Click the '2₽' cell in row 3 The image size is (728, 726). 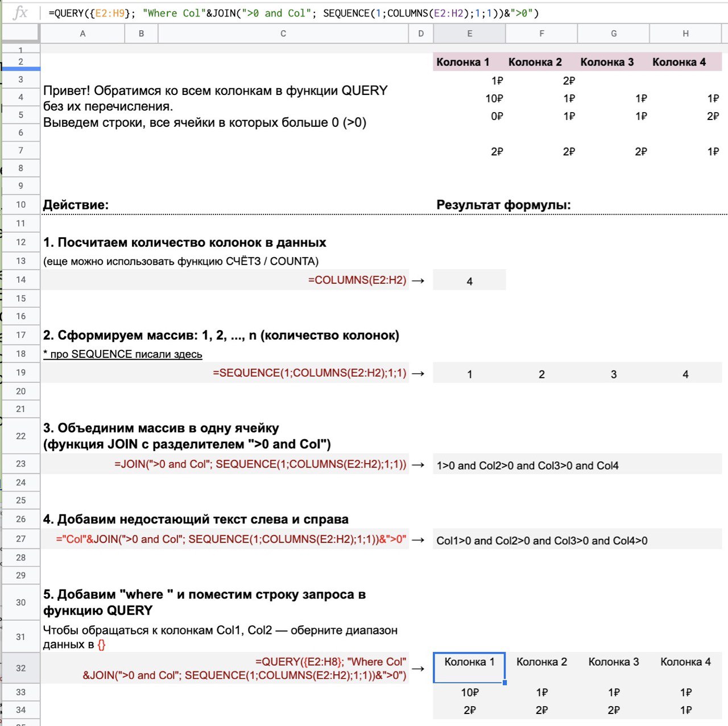tap(541, 81)
